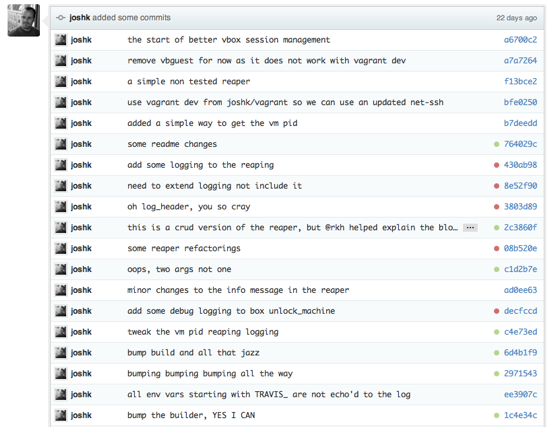
Task: Click joshk author on 'bump build' row
Action: tap(81, 353)
